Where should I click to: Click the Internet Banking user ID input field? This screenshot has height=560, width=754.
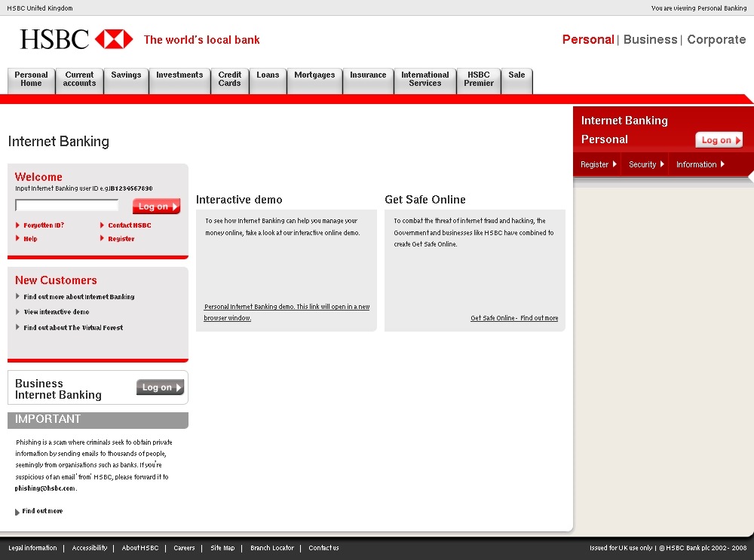[67, 205]
